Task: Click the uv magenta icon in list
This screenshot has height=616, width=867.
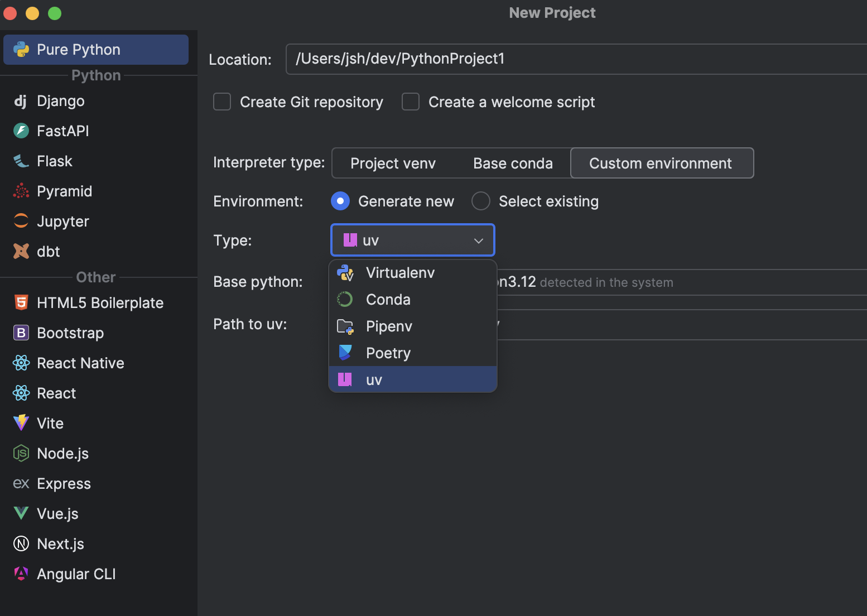Action: tap(345, 380)
